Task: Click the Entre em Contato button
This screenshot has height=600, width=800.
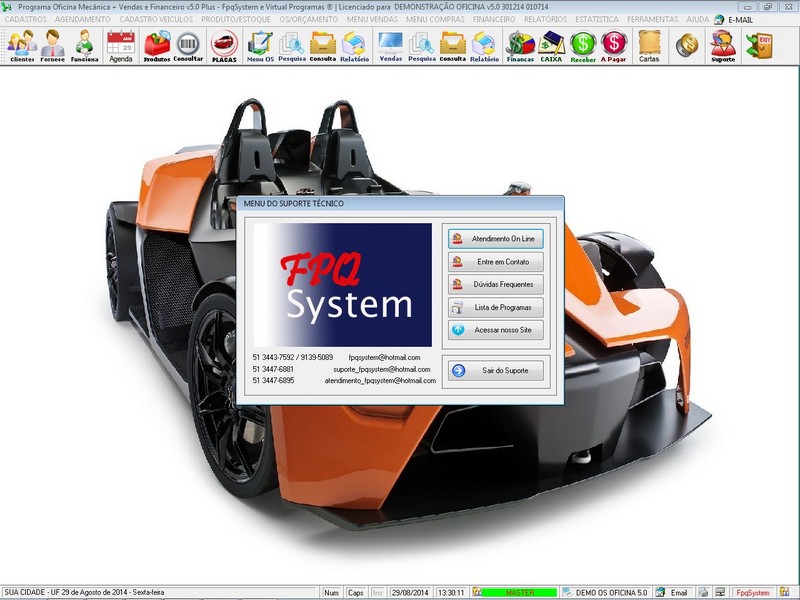Action: 495,262
